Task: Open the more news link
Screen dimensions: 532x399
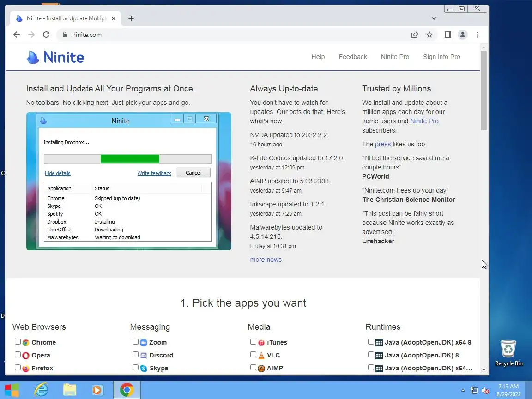Action: 266,260
